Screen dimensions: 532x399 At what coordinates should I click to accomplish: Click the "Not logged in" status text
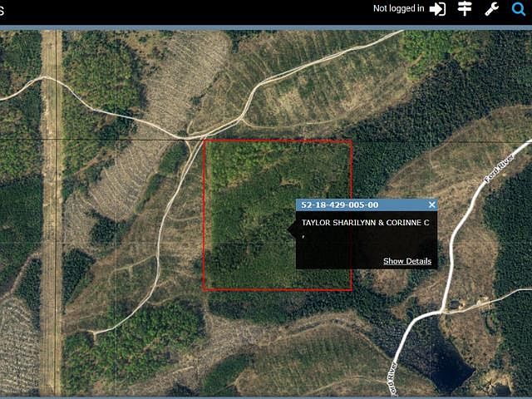pyautogui.click(x=398, y=9)
